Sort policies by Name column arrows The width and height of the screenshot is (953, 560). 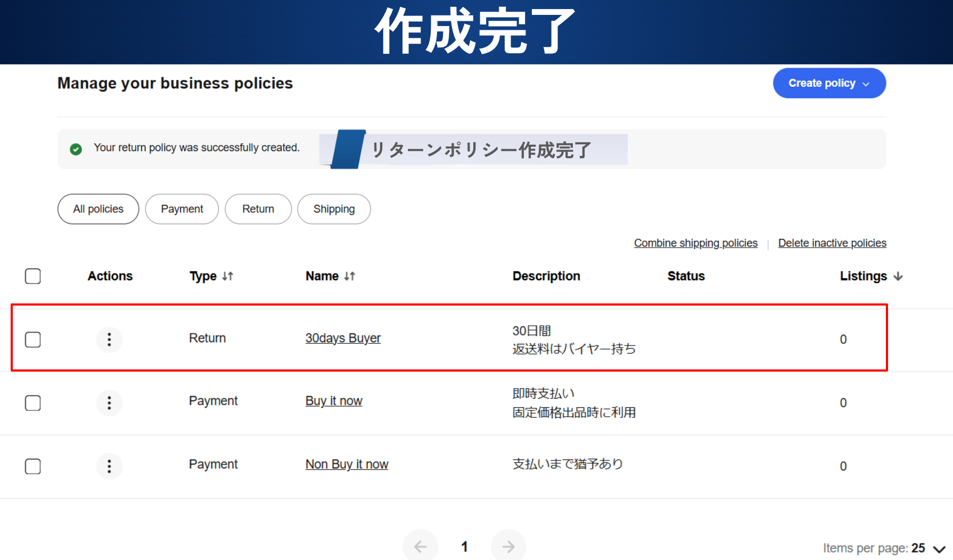coord(349,276)
